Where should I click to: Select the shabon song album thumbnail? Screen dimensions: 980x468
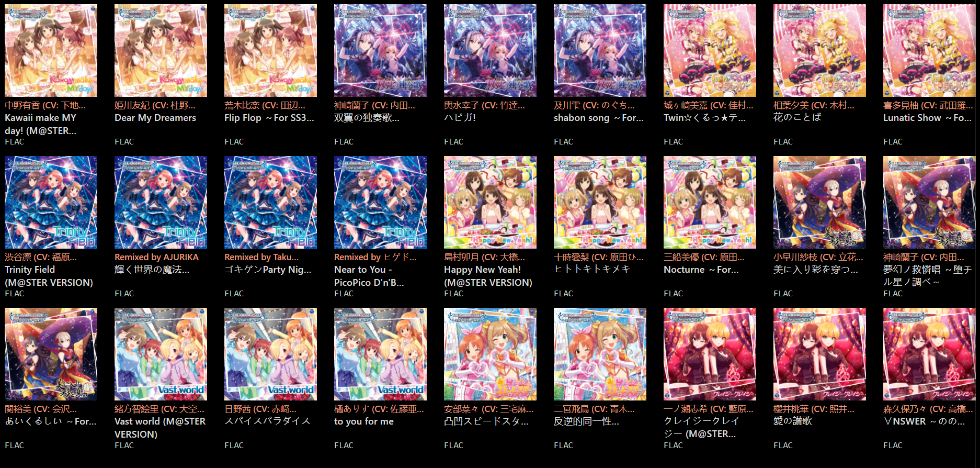[x=600, y=50]
